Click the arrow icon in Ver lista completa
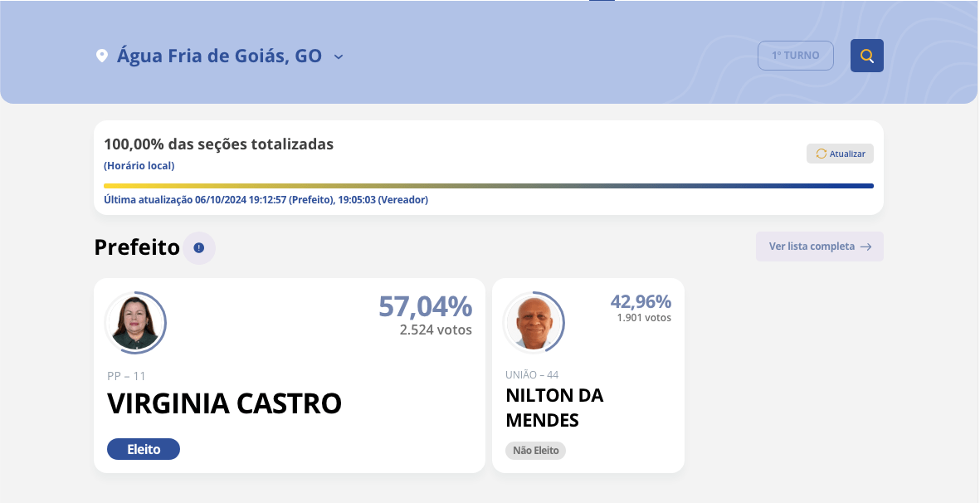980x503 pixels. click(x=866, y=247)
